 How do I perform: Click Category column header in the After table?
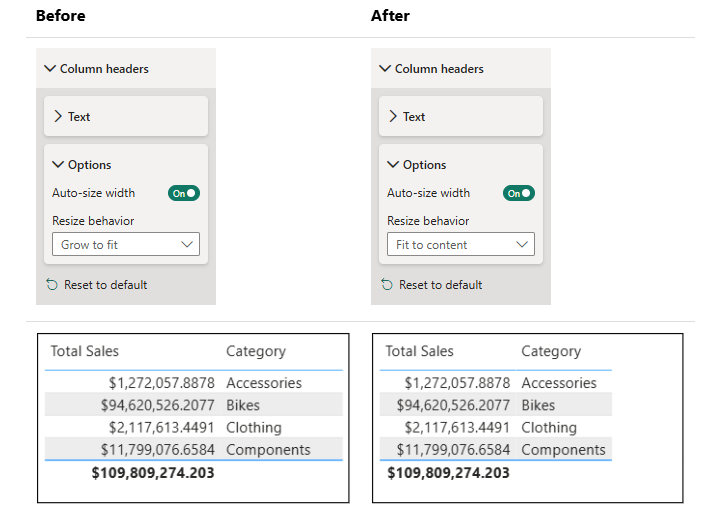point(551,351)
